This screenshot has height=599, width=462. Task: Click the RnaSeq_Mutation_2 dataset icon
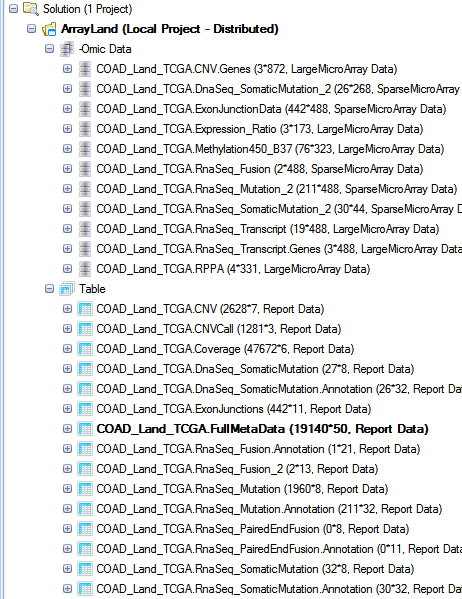[85, 189]
